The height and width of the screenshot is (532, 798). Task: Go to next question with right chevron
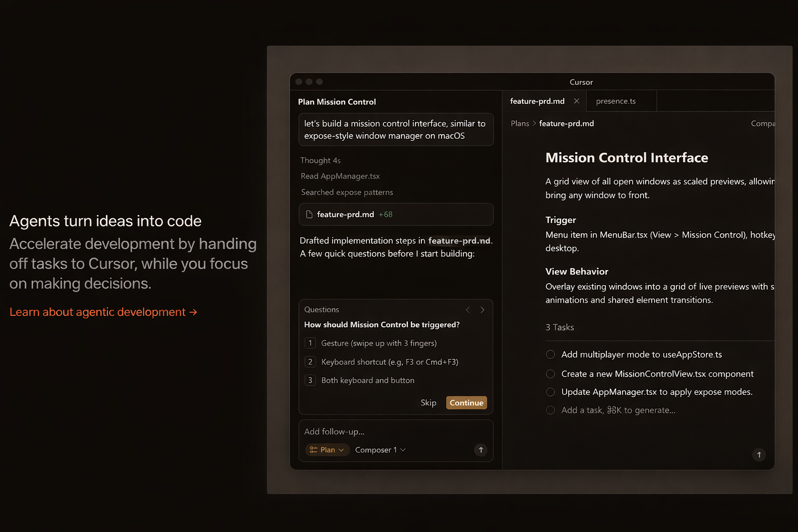483,310
